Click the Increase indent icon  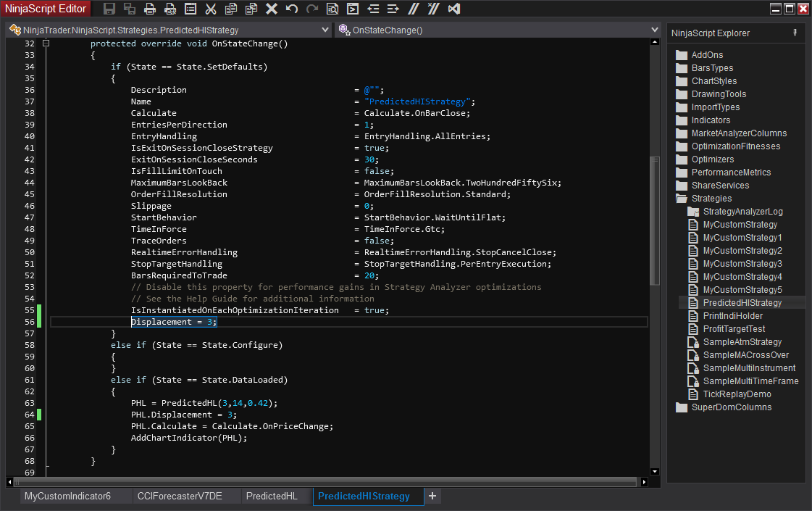(x=393, y=9)
